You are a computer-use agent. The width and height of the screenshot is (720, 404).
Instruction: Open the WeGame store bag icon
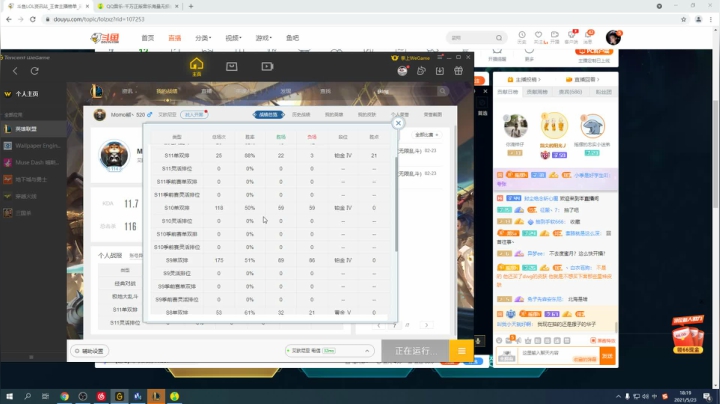tap(231, 67)
